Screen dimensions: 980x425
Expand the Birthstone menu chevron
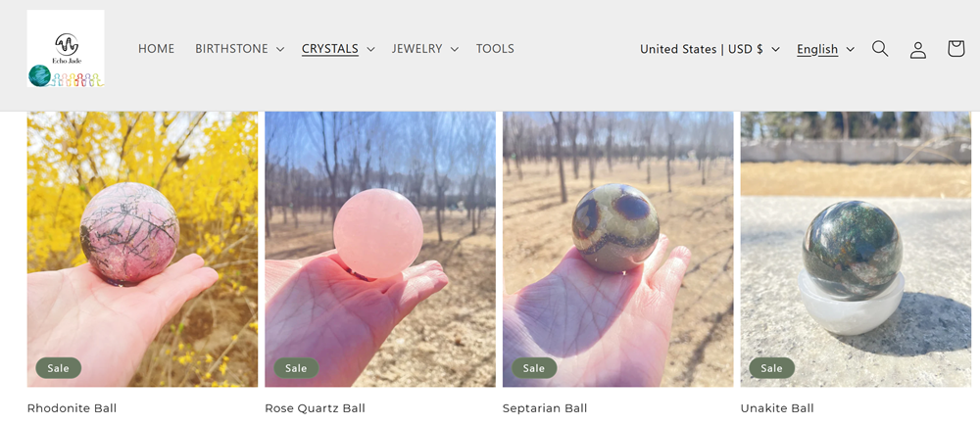pos(279,49)
